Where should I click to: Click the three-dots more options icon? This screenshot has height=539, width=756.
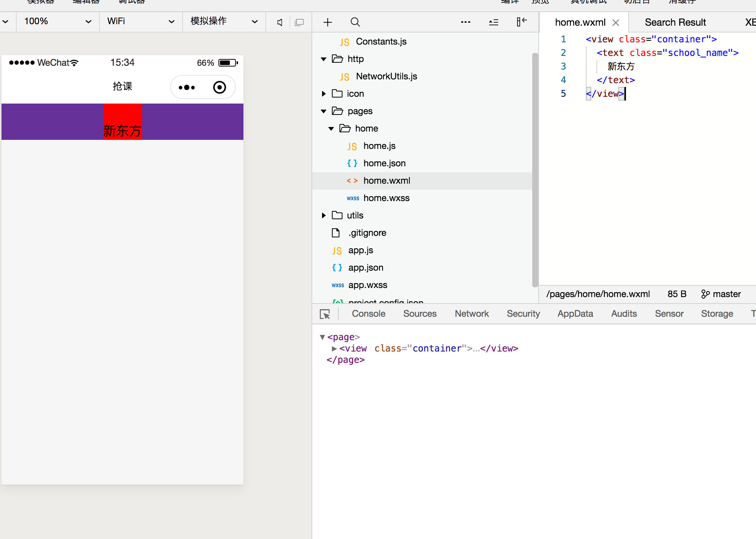(466, 22)
